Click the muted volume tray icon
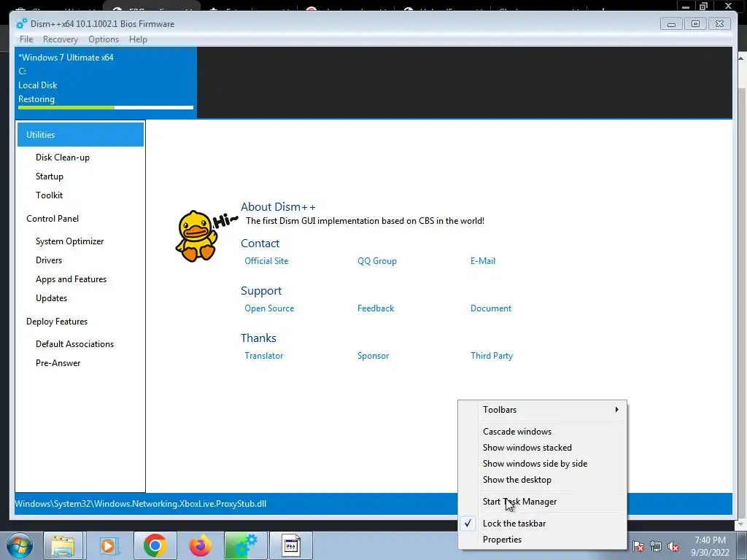This screenshot has height=560, width=747. pos(673,547)
